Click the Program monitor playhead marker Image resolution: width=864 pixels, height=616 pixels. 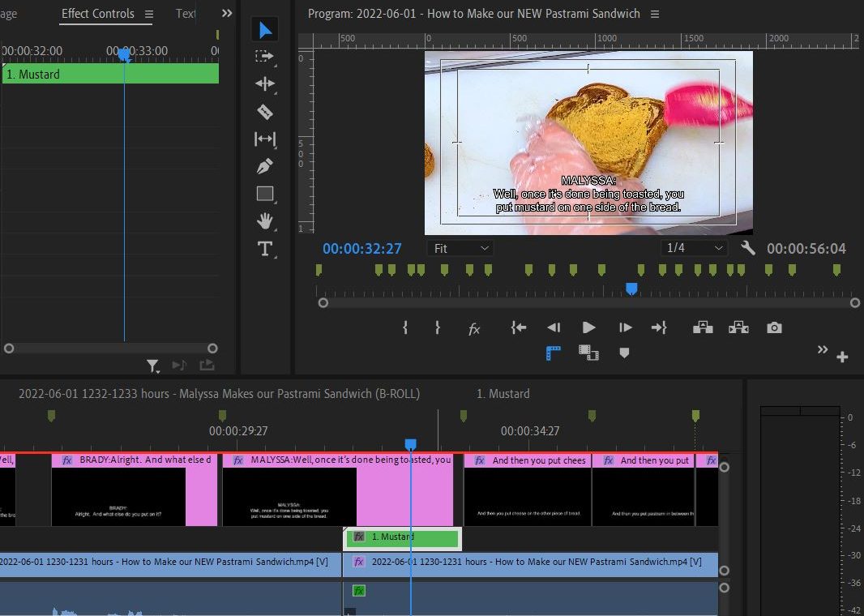click(x=631, y=289)
